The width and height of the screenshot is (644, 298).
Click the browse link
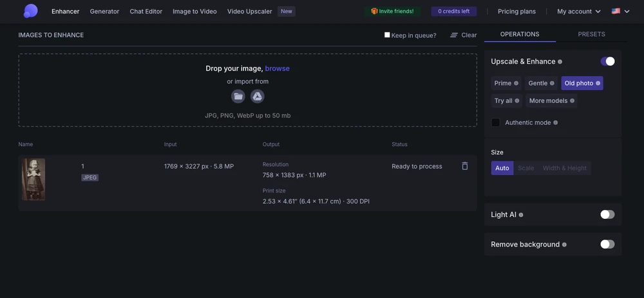pos(277,69)
